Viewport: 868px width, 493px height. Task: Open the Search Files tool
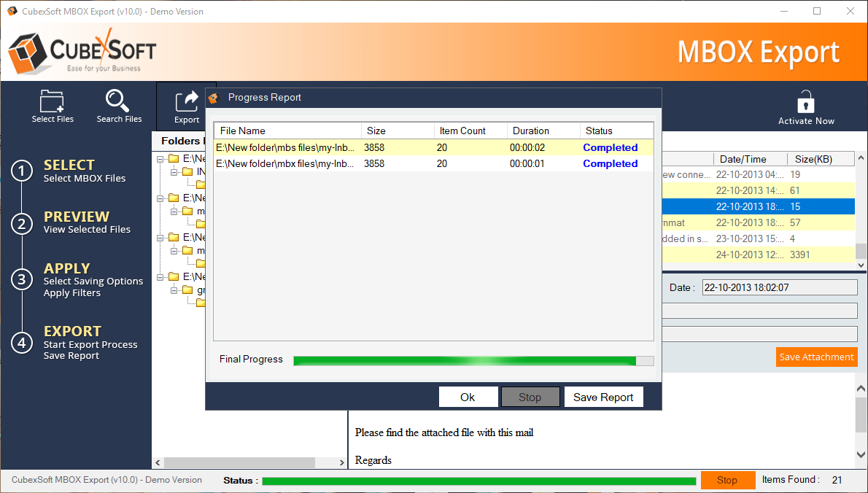119,101
